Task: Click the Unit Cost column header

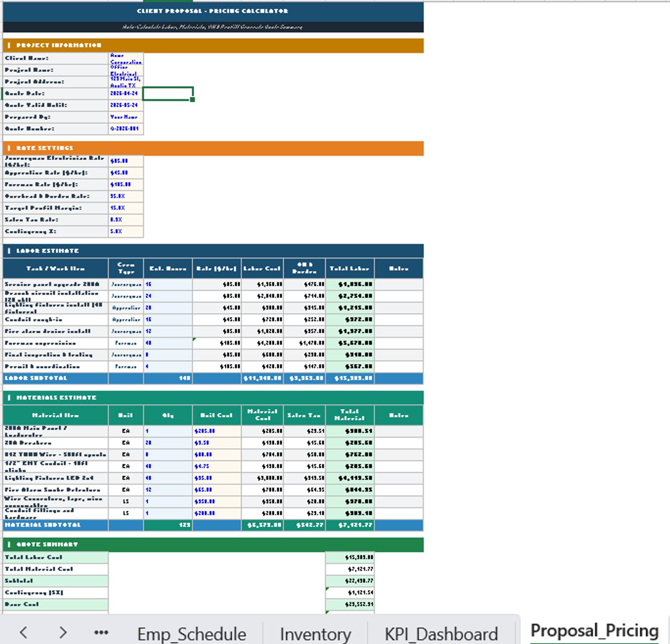Action: [x=217, y=415]
